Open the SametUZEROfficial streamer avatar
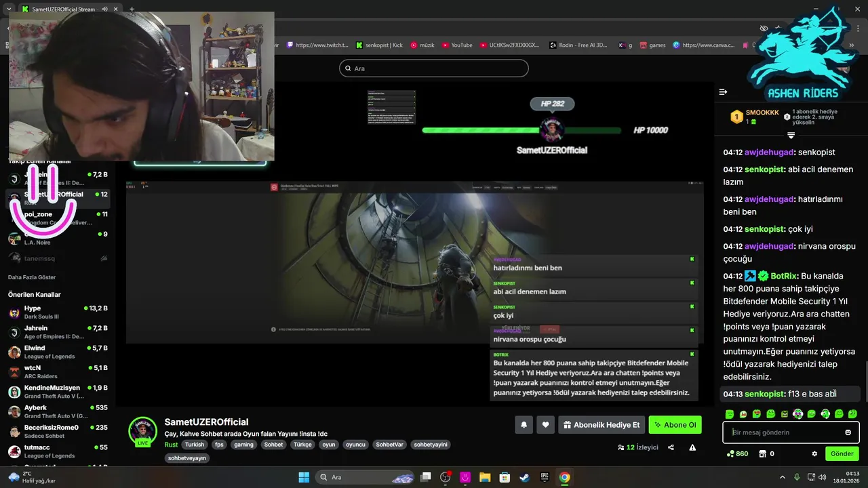 [143, 430]
